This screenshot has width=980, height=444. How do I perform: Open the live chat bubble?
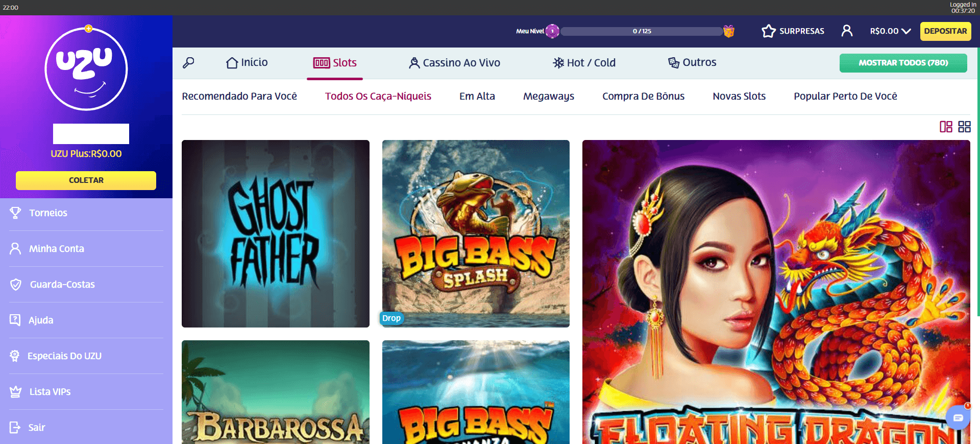[x=958, y=418]
